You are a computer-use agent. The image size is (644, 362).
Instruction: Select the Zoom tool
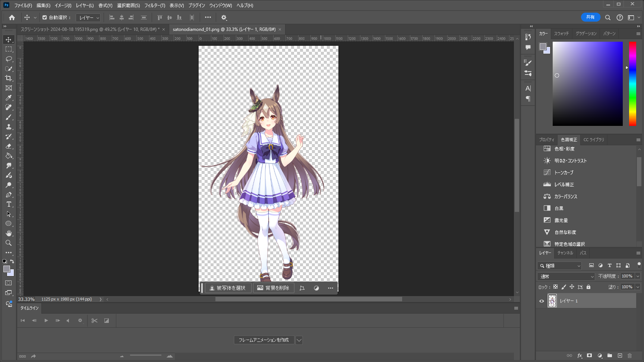9,243
